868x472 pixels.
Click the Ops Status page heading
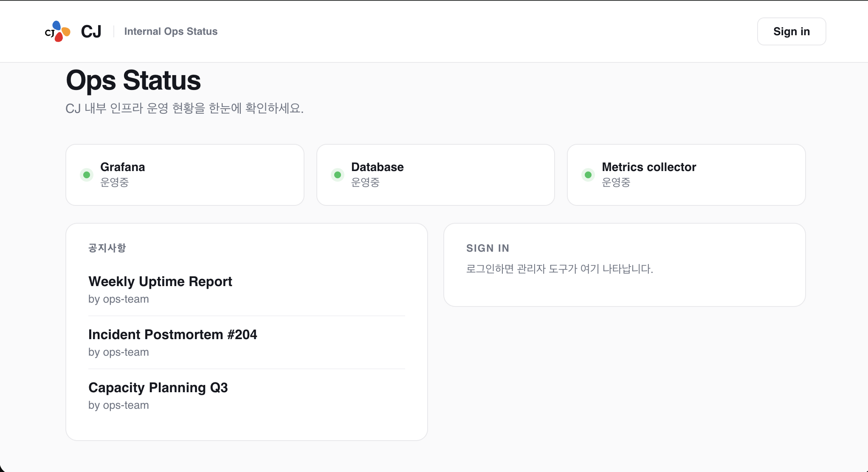pyautogui.click(x=133, y=80)
